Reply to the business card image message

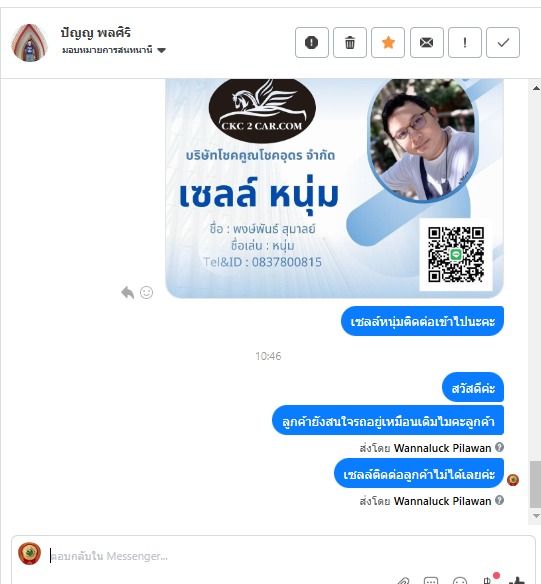(128, 292)
